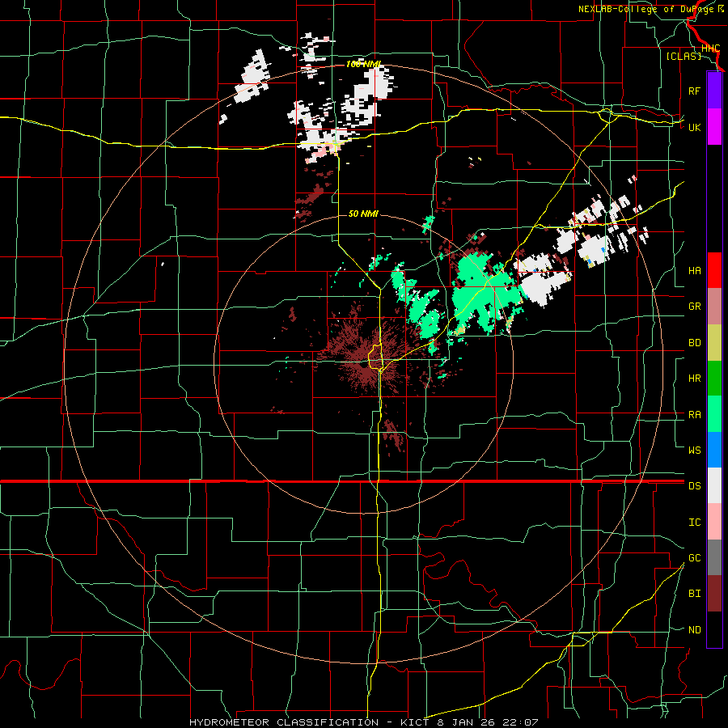Click the 'IC' legend label
The height and width of the screenshot is (728, 728).
pos(694,523)
